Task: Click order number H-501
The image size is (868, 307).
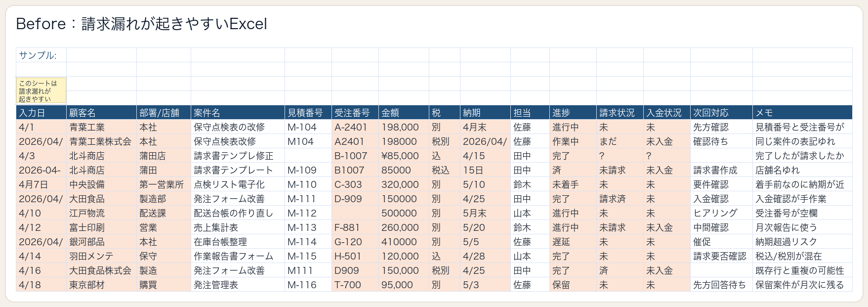Action: point(355,256)
